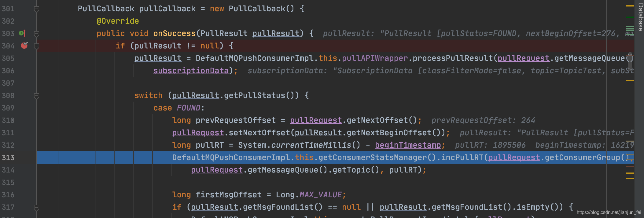
Task: Click line number 310 in the gutter
Action: [8, 120]
